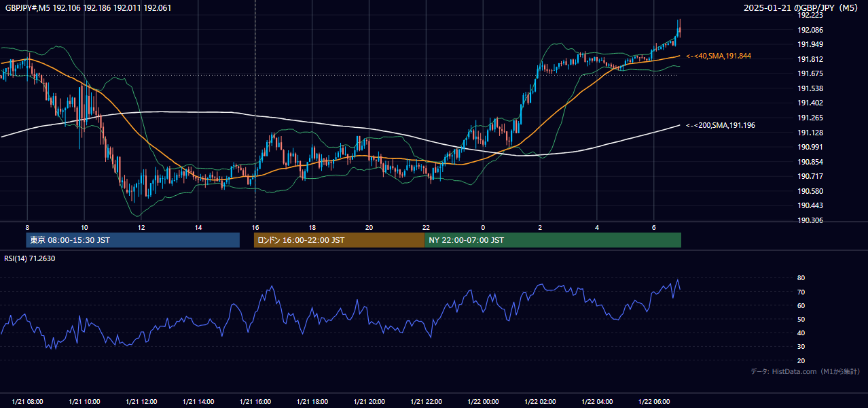This screenshot has height=408, width=868.
Task: Click price axis value 192.086
Action: 810,30
